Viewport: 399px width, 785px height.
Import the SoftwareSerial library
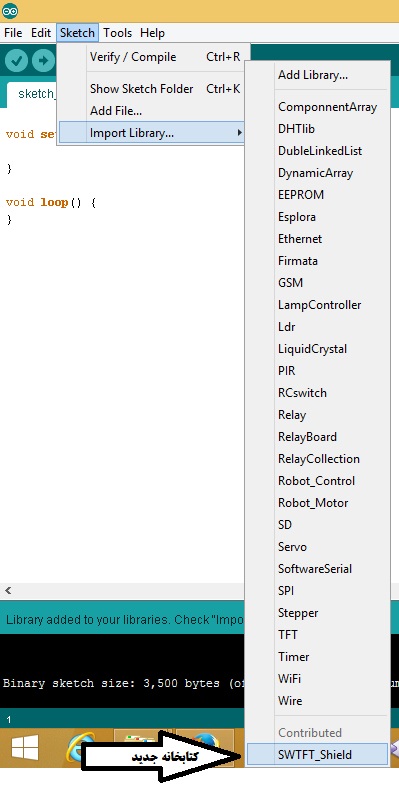tap(317, 570)
